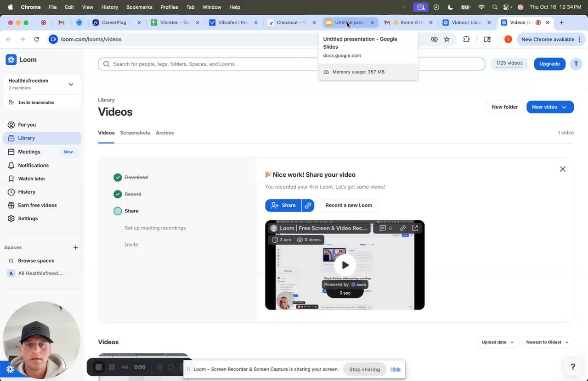588x381 pixels.
Task: Click the Hide link in sharing bar
Action: pyautogui.click(x=396, y=370)
